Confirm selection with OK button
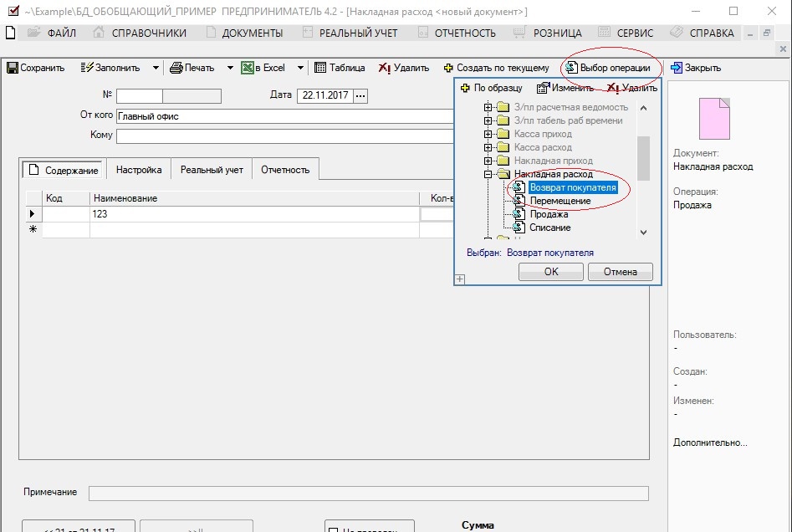The height and width of the screenshot is (532, 792). coord(551,272)
